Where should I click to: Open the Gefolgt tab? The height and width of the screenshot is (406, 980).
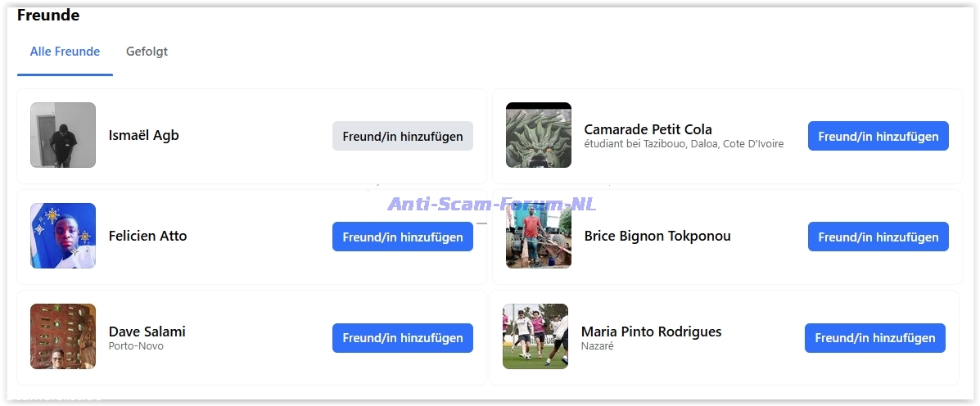(x=147, y=52)
